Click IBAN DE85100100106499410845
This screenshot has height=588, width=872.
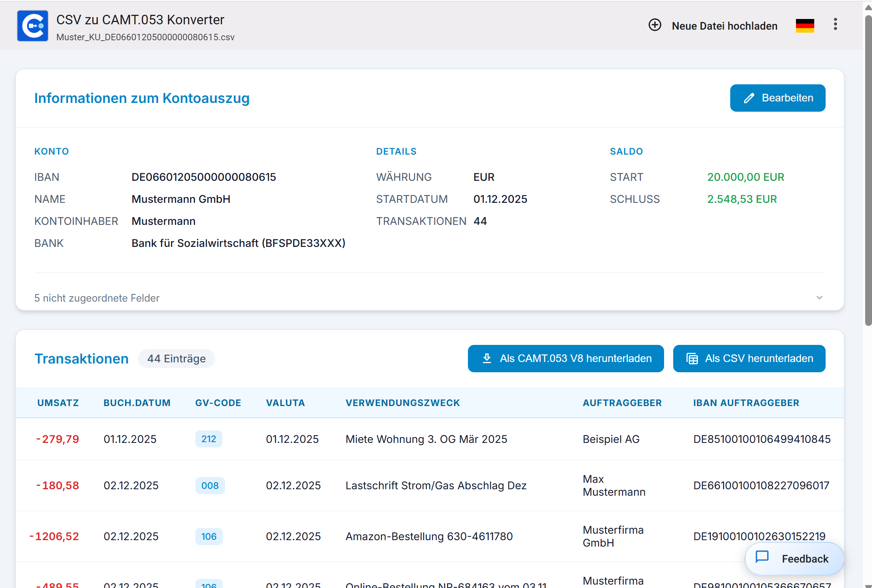pos(762,439)
